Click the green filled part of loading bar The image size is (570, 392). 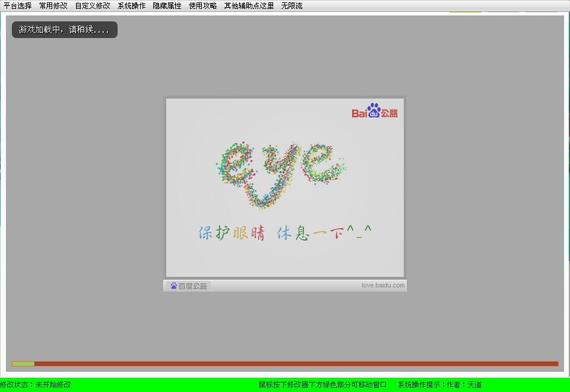pos(23,363)
